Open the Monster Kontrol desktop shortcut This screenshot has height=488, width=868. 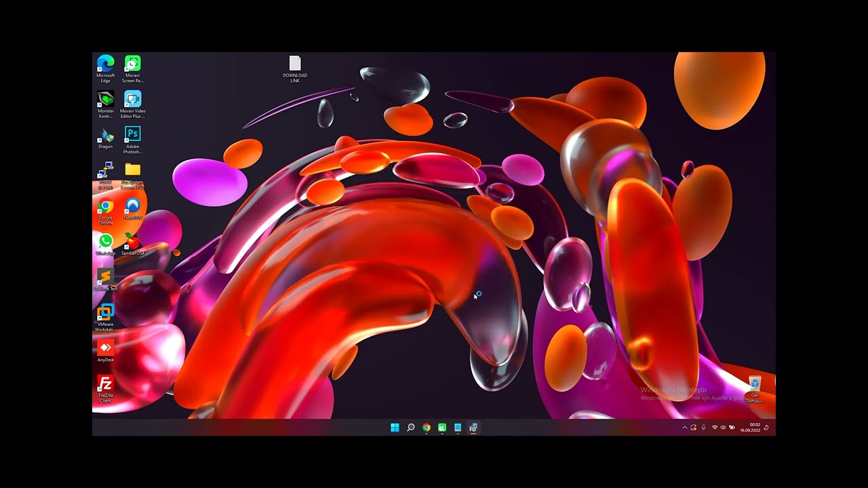105,104
